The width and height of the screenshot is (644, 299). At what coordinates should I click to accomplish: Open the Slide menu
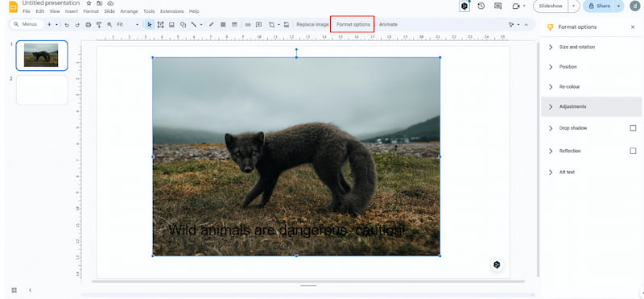[x=109, y=11]
